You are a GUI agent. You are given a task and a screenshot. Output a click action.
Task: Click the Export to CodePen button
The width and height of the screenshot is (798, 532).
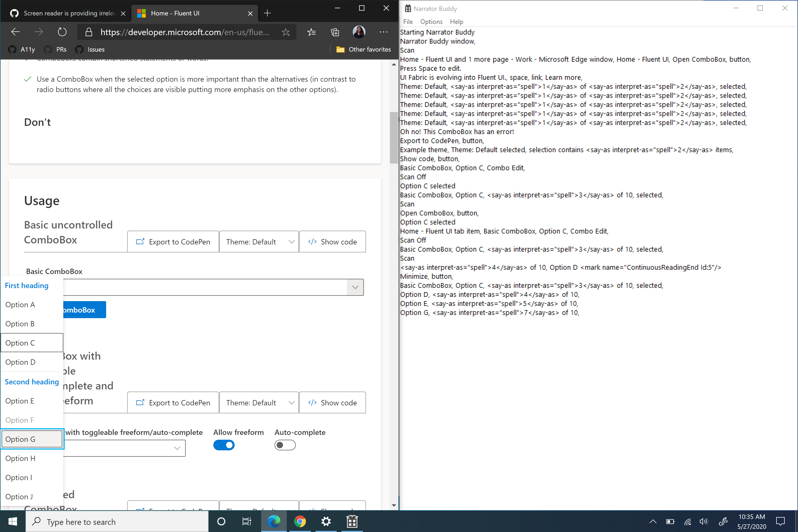(x=173, y=242)
